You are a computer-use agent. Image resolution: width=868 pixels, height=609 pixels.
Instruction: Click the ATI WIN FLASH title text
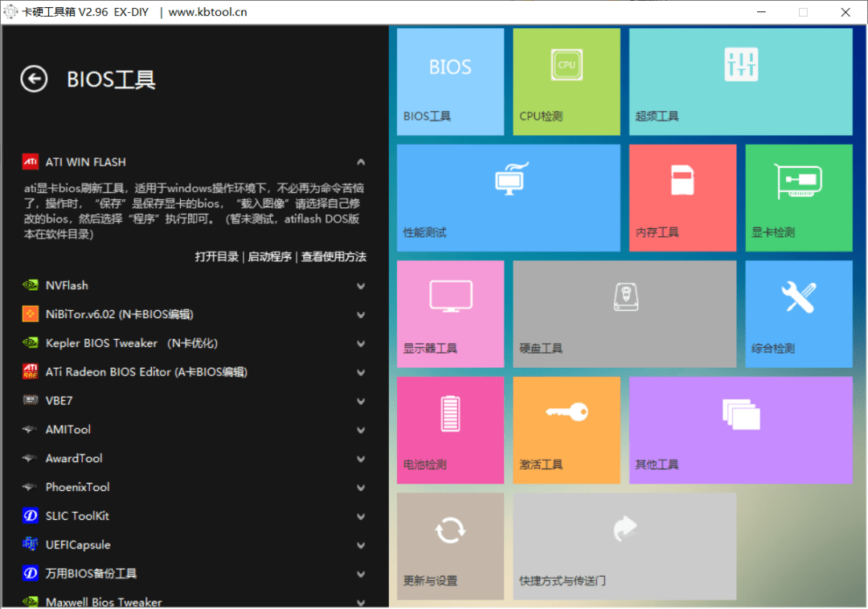point(86,162)
